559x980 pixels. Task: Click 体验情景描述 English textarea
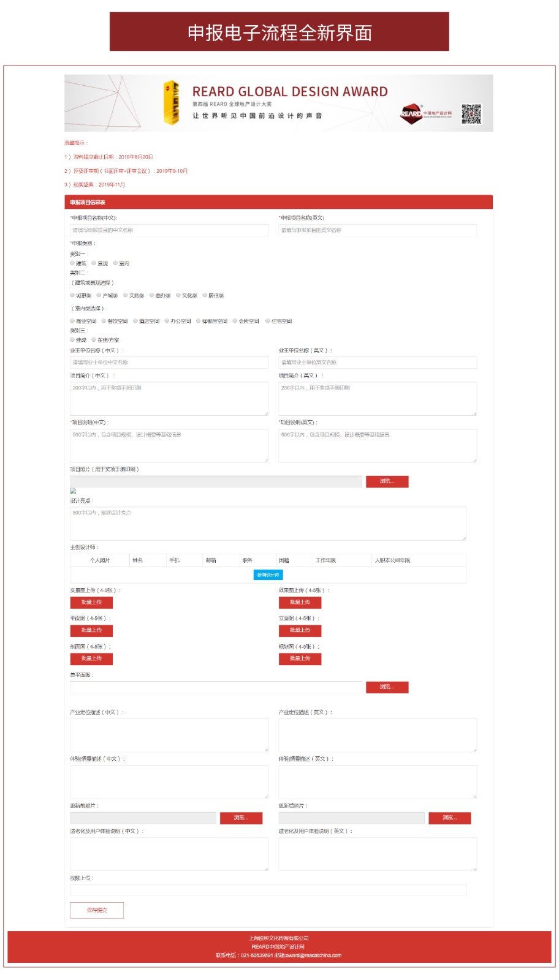tap(378, 782)
